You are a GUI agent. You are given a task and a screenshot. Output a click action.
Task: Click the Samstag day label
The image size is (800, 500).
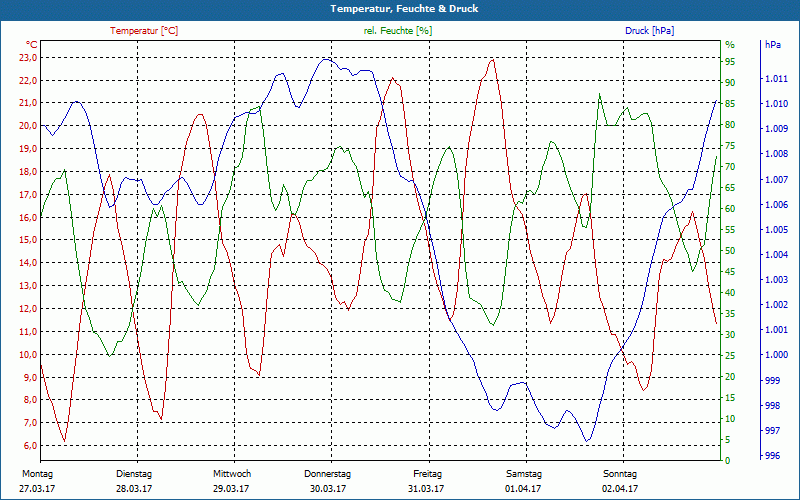524,474
